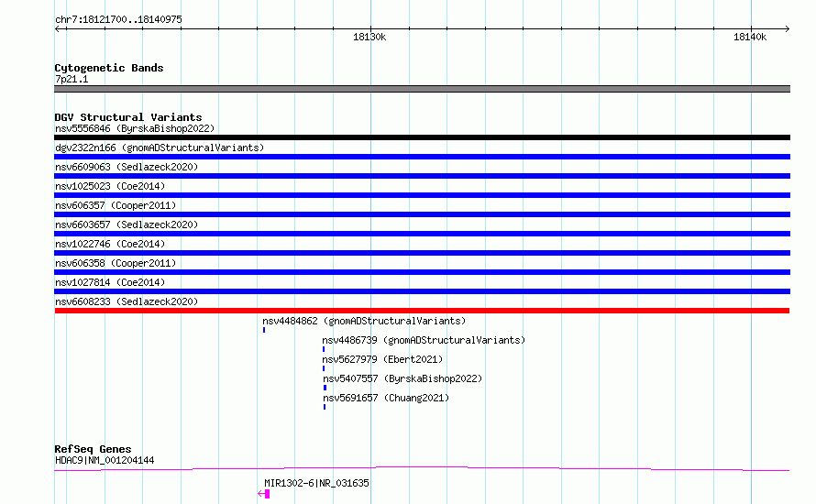This screenshot has width=816, height=504.
Task: Open nsv4486739 (gnomADStructuralVariants) label
Action: point(424,340)
